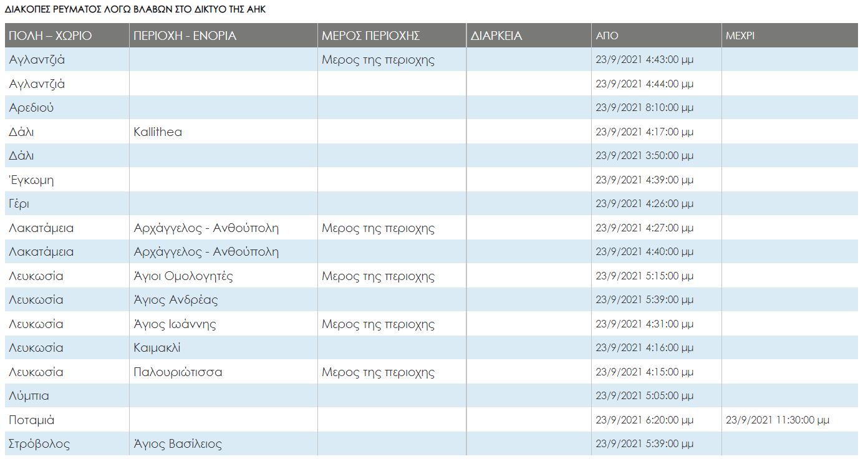Click Άγιοι Ομολογητές parish cell
The height and width of the screenshot is (464, 868).
pos(183,276)
